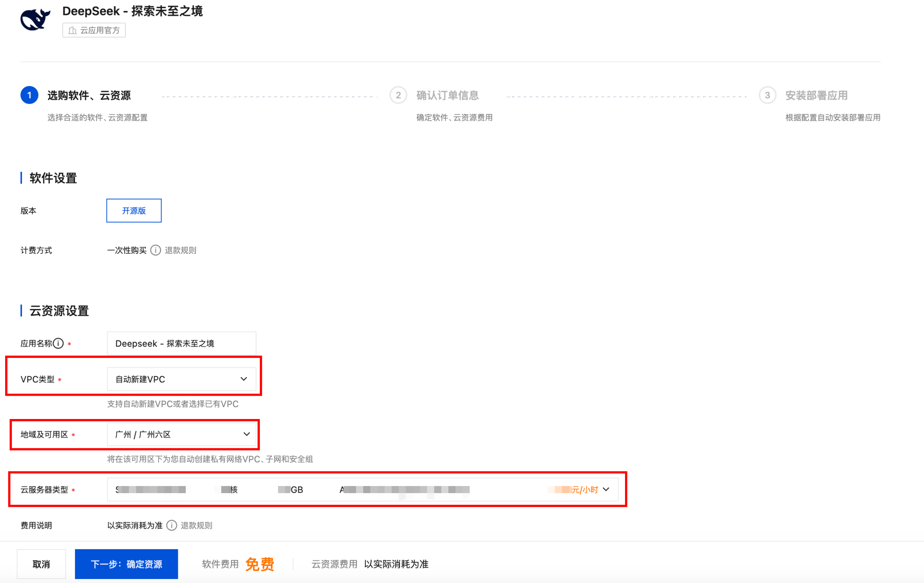Click the step 1 number circle
924x583 pixels.
tap(29, 95)
